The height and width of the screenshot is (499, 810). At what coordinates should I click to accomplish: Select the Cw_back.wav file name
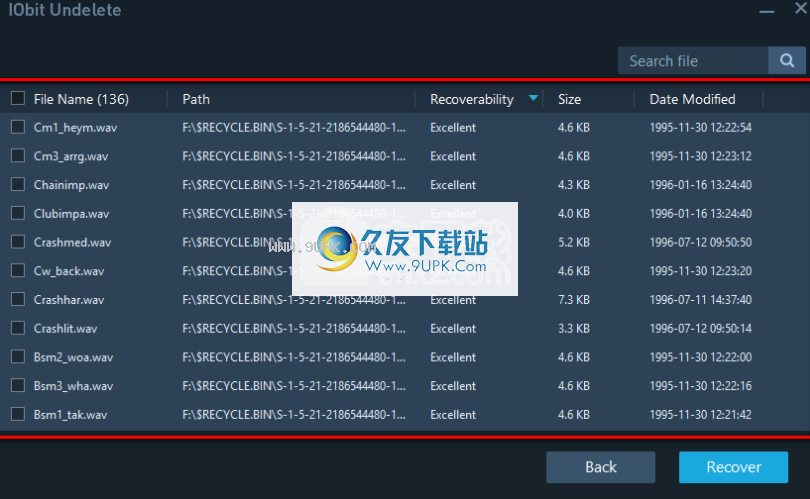[x=69, y=271]
